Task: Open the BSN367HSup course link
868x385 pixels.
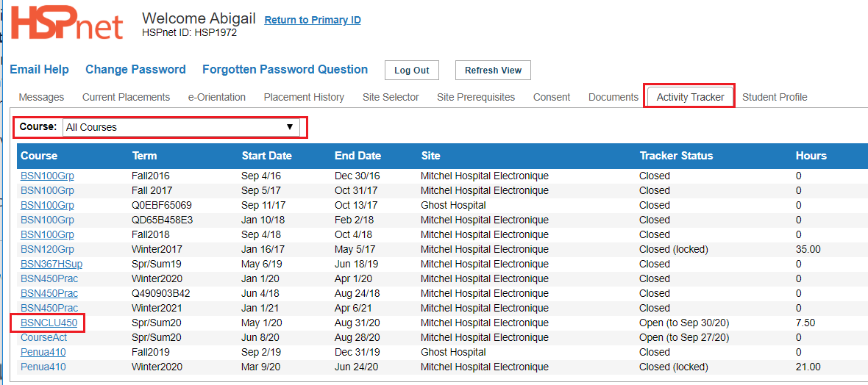Action: point(51,264)
